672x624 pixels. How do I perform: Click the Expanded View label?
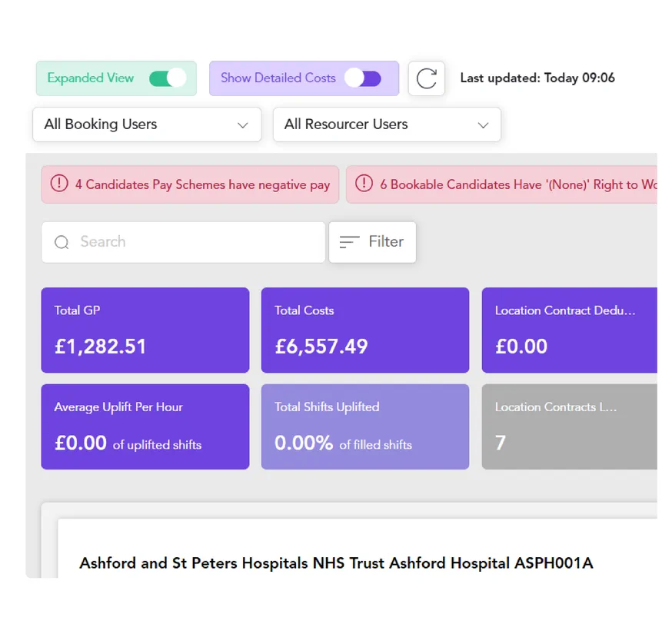coord(91,78)
